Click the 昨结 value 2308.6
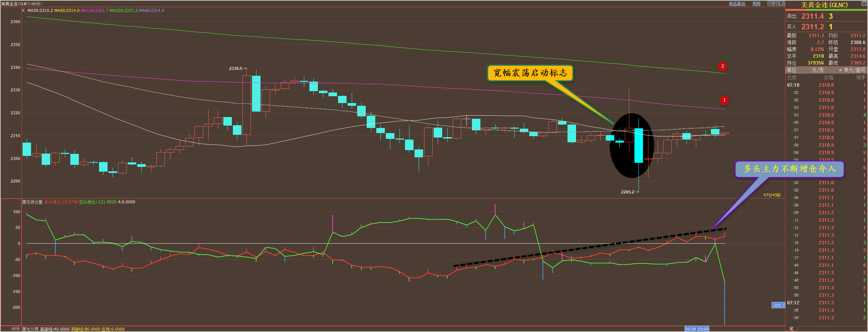The image size is (868, 332). pos(858,42)
